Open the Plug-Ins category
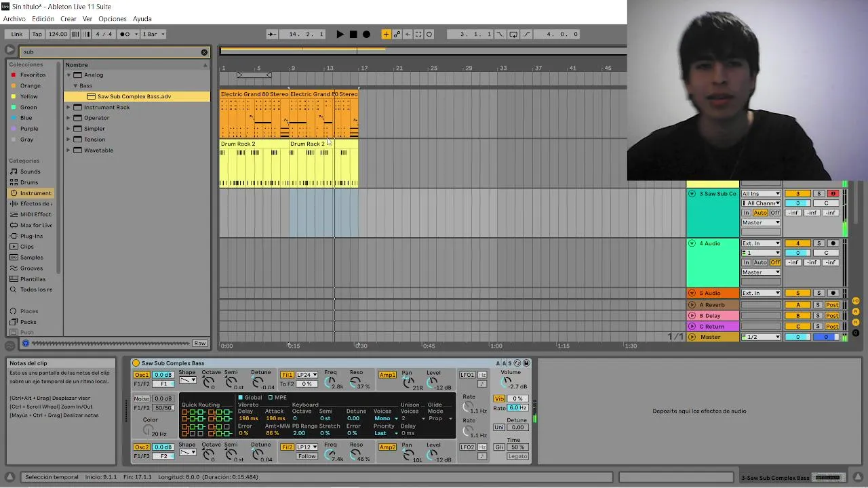 31,236
